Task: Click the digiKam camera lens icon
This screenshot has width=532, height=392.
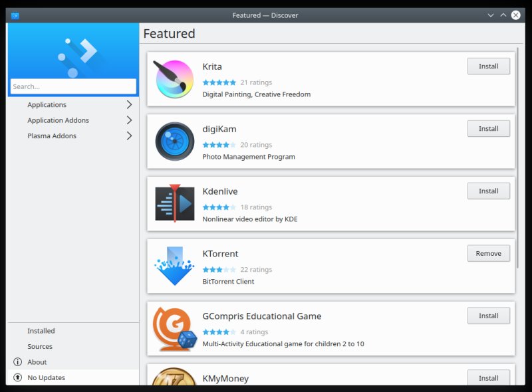Action: click(175, 142)
